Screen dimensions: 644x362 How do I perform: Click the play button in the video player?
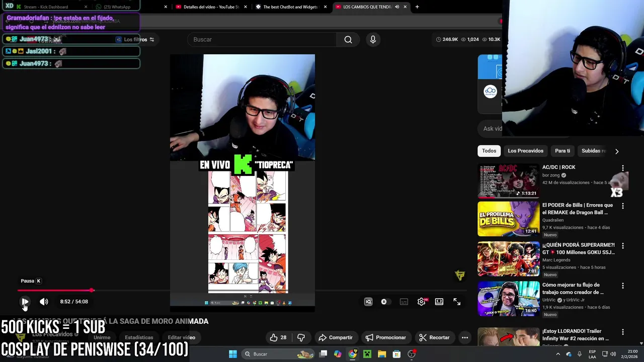tap(25, 302)
